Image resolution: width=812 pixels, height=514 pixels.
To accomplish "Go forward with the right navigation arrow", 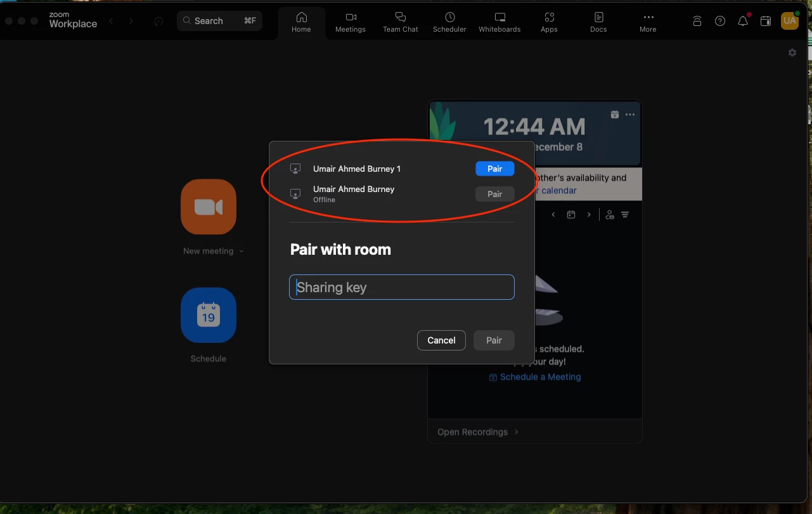I will pyautogui.click(x=131, y=21).
